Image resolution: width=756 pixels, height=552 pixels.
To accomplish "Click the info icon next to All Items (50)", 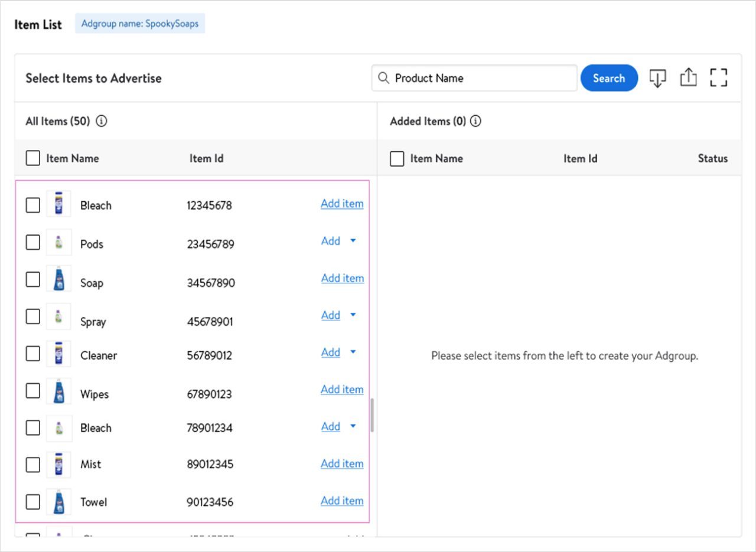I will pyautogui.click(x=102, y=121).
